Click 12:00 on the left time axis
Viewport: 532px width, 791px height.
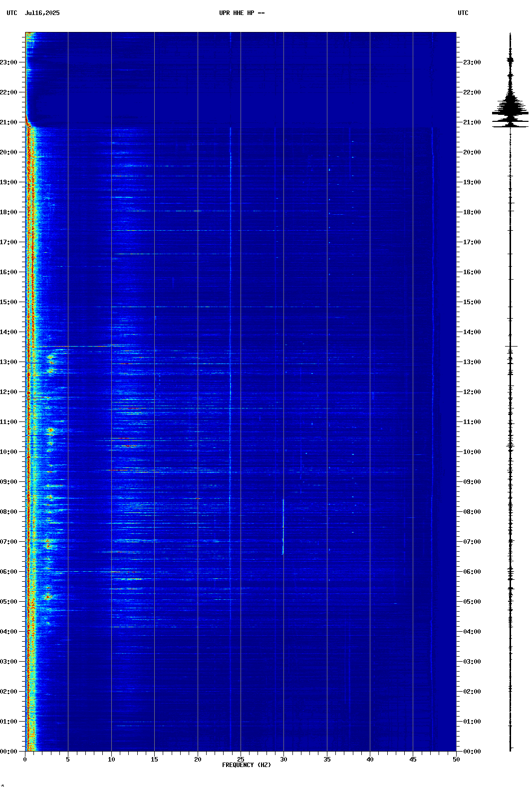[x=8, y=392]
